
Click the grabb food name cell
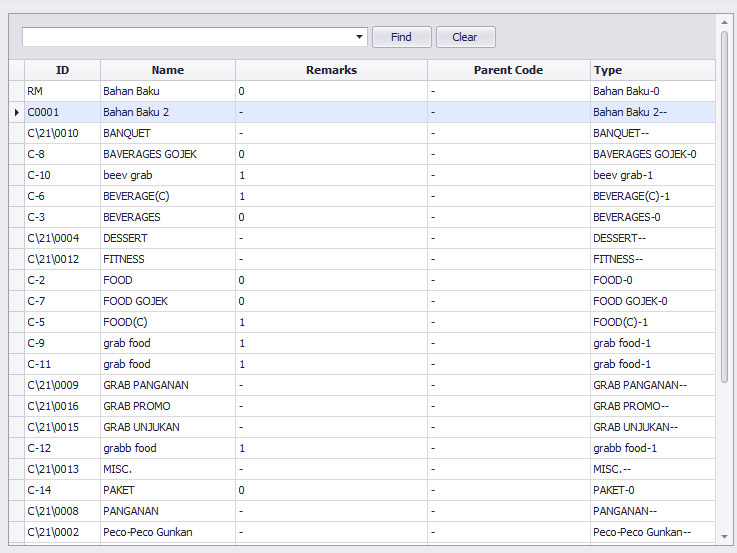point(168,448)
